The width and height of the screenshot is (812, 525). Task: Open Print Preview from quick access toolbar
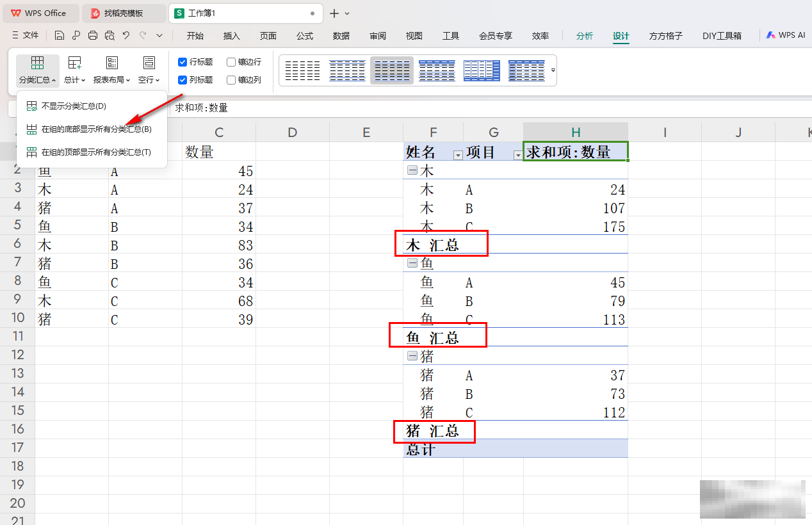[x=110, y=36]
